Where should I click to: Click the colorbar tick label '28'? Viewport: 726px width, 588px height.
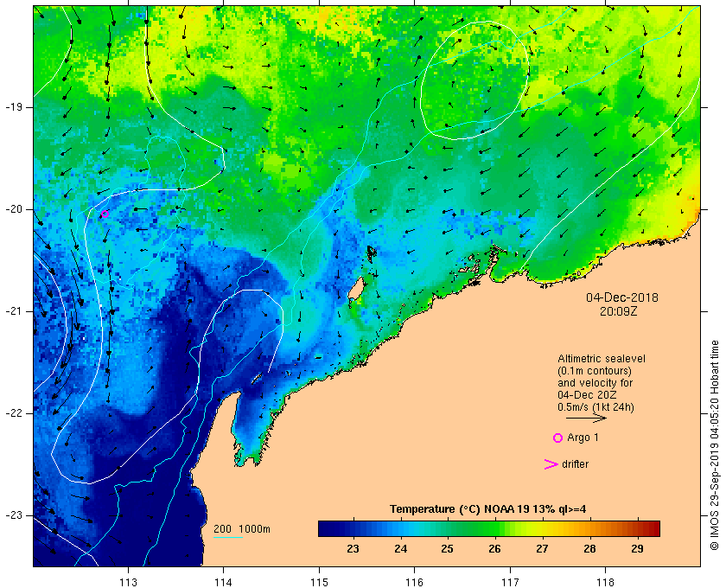tap(589, 549)
